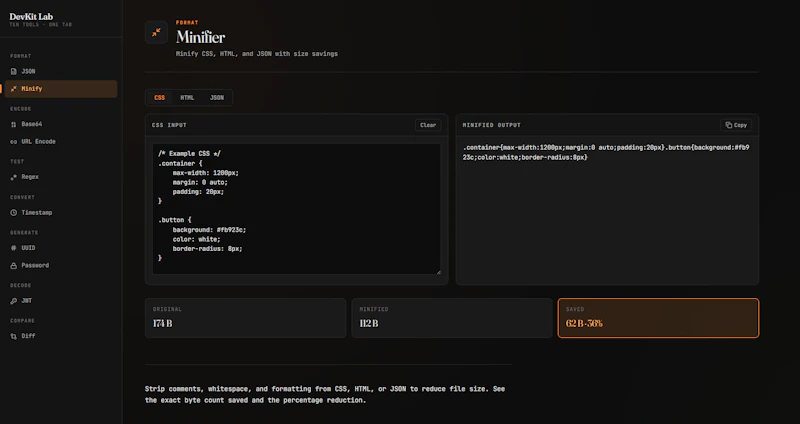Open the JSON formatter tool in sidebar
The width and height of the screenshot is (800, 424).
point(61,71)
